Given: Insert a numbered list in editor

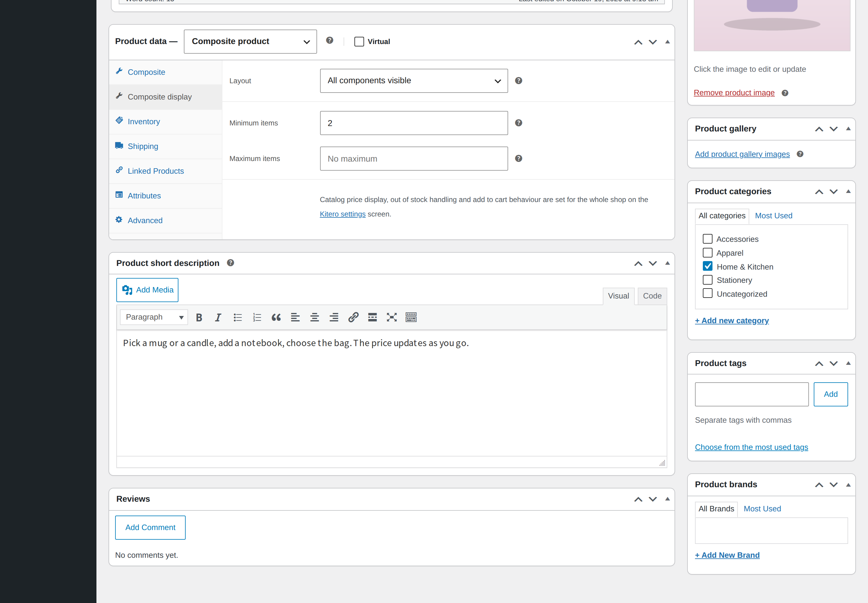Looking at the screenshot, I should point(257,317).
